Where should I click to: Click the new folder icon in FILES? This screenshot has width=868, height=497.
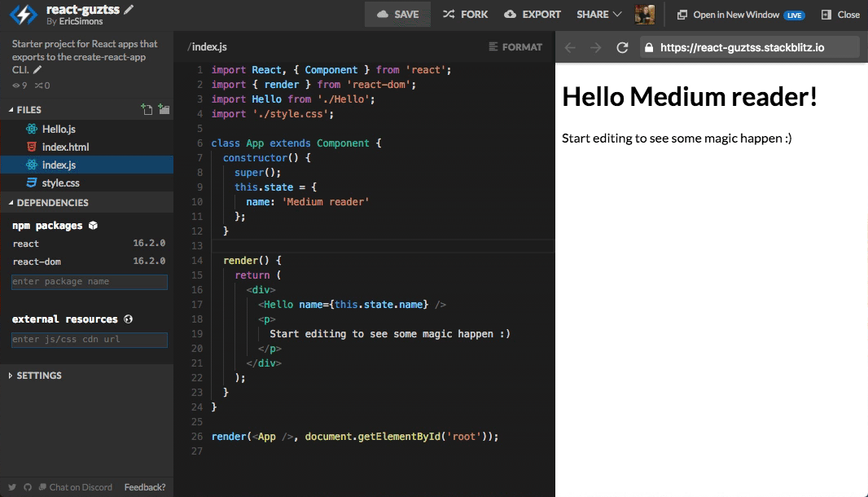coord(164,109)
